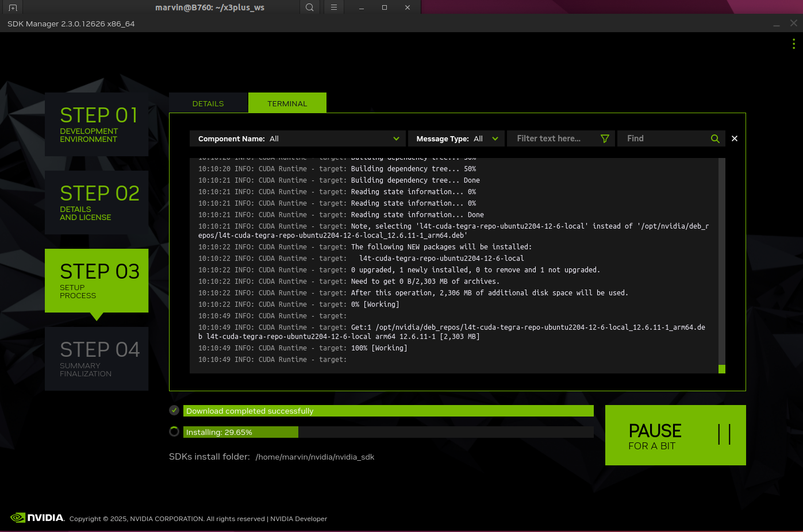Click the NVIDIA logo in footer
The image size is (803, 532).
point(38,518)
